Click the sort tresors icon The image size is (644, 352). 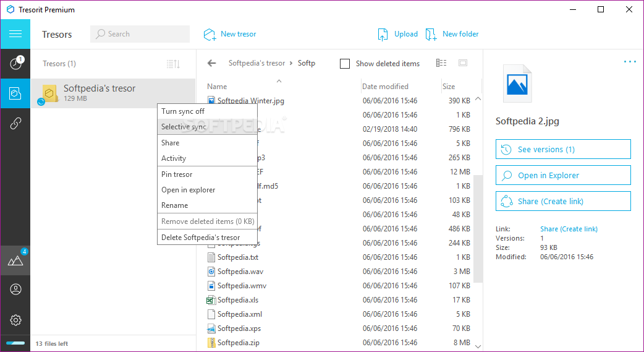tap(173, 64)
